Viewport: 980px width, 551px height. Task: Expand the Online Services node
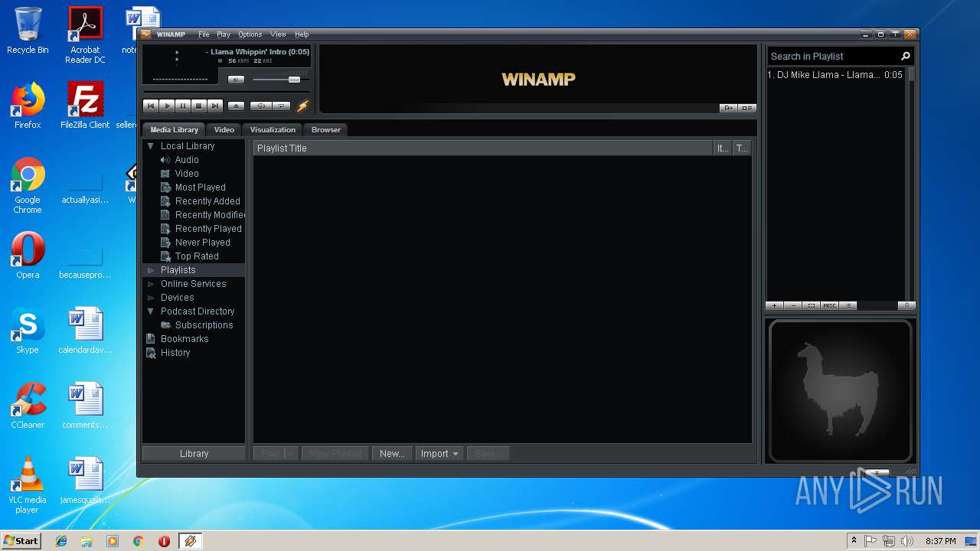pos(151,284)
